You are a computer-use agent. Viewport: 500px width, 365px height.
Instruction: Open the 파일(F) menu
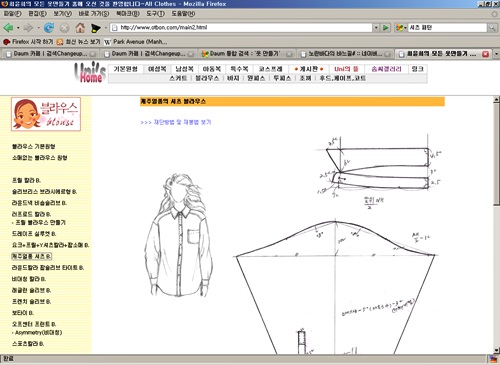tap(12, 14)
